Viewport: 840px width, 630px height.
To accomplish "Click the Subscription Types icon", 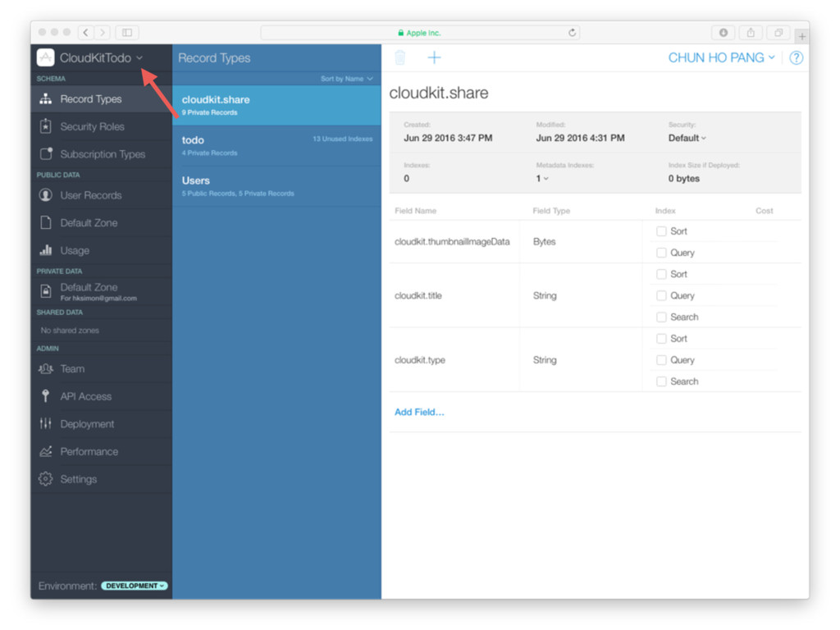I will coord(46,153).
